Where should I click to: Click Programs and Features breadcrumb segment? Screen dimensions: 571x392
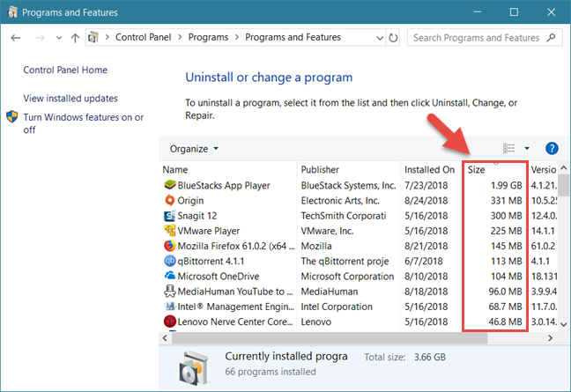click(x=293, y=37)
